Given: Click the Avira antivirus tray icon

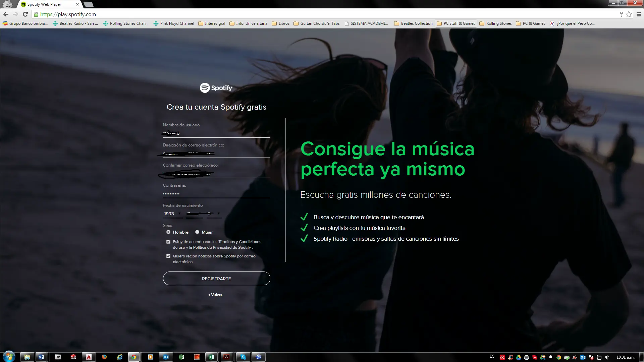Looking at the screenshot, I should [x=502, y=357].
